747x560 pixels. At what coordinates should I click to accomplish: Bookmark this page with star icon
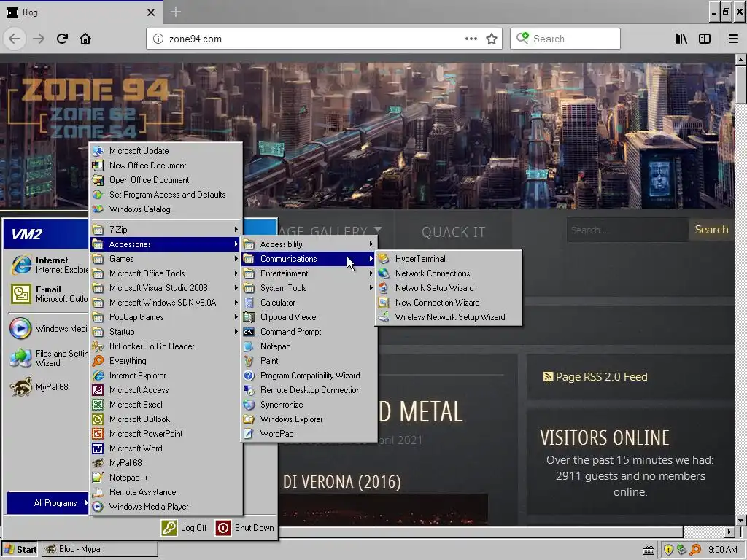click(x=492, y=39)
